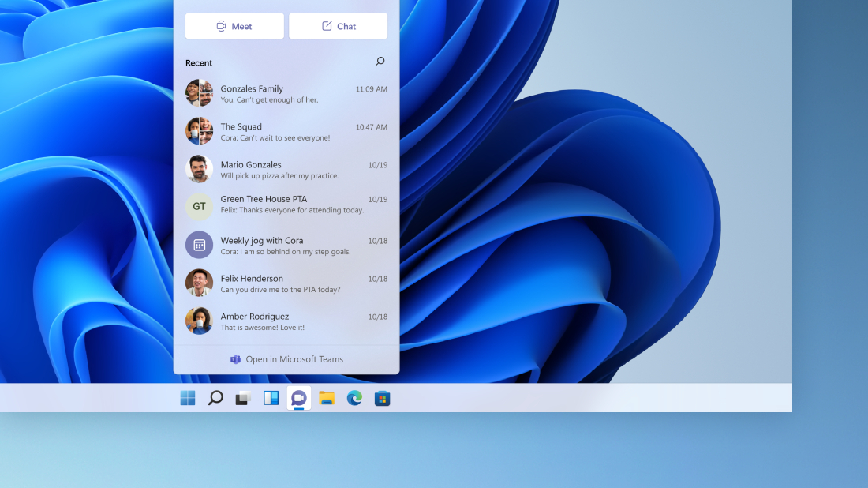This screenshot has width=868, height=488.
Task: Launch File Explorer from the taskbar
Action: tap(327, 398)
